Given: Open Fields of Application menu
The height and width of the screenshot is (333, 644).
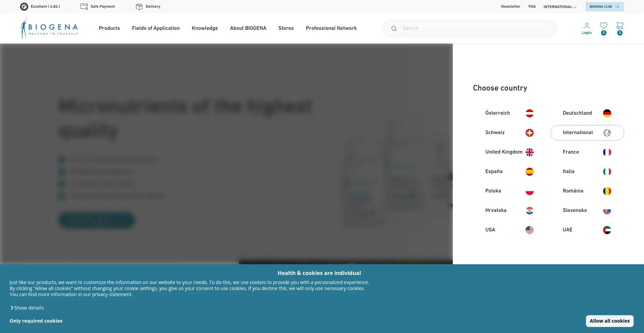Looking at the screenshot, I should [156, 28].
